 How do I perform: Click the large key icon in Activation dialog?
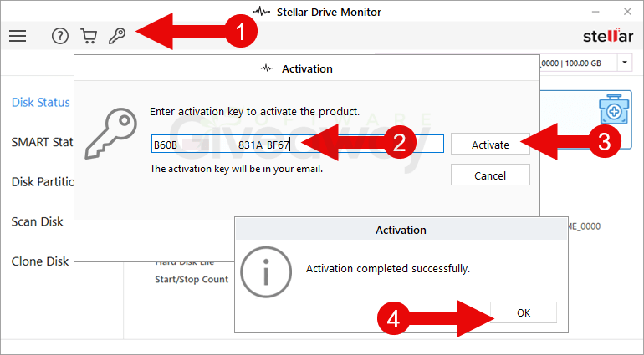pos(111,134)
